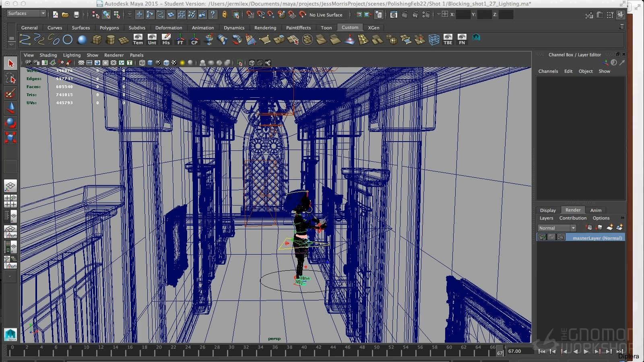Screen dimensions: 644x362
Task: Create a new empty render layer
Action: coord(609,228)
